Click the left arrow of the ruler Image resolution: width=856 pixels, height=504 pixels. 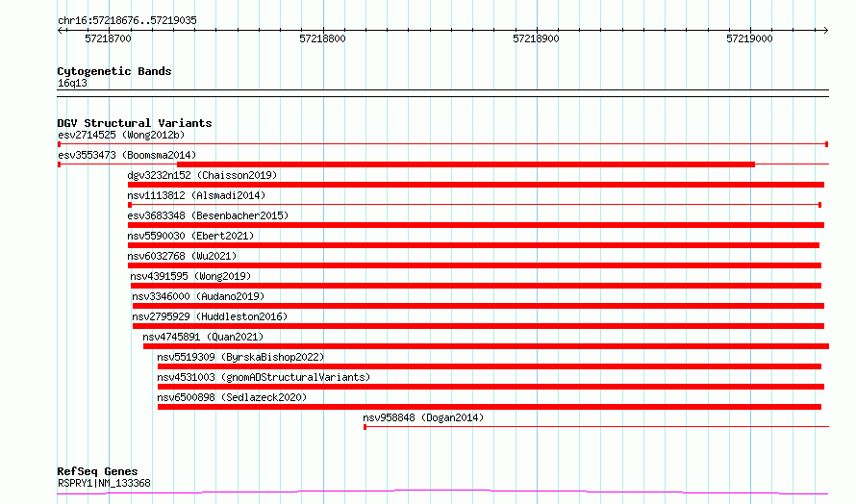(60, 30)
